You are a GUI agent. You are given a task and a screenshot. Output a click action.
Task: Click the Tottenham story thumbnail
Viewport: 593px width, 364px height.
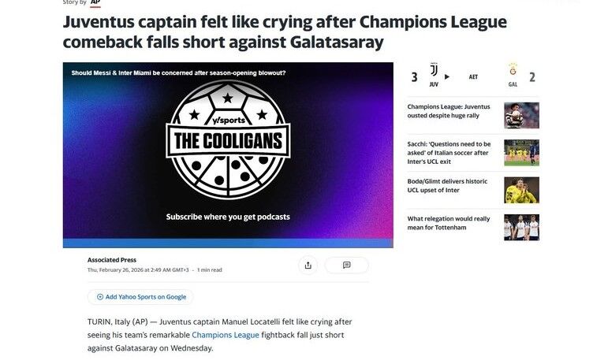[x=521, y=227]
